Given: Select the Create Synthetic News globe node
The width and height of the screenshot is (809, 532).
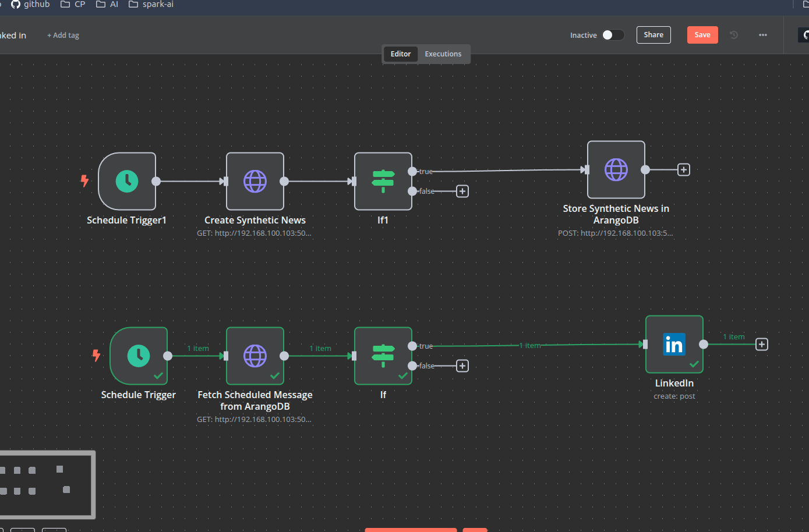Looking at the screenshot, I should pos(255,181).
